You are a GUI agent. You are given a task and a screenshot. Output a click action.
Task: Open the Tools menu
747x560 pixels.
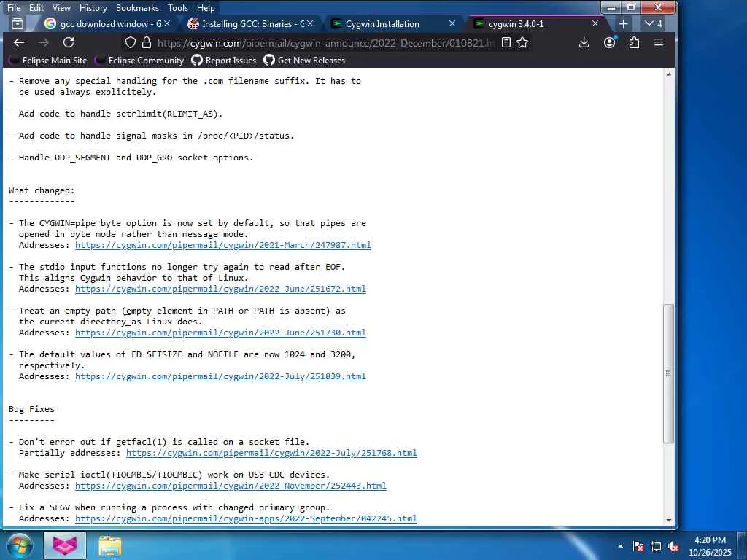(178, 8)
